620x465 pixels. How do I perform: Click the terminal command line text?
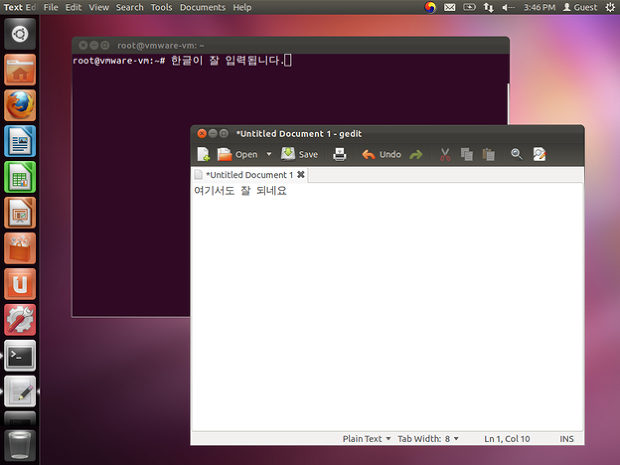[x=182, y=60]
